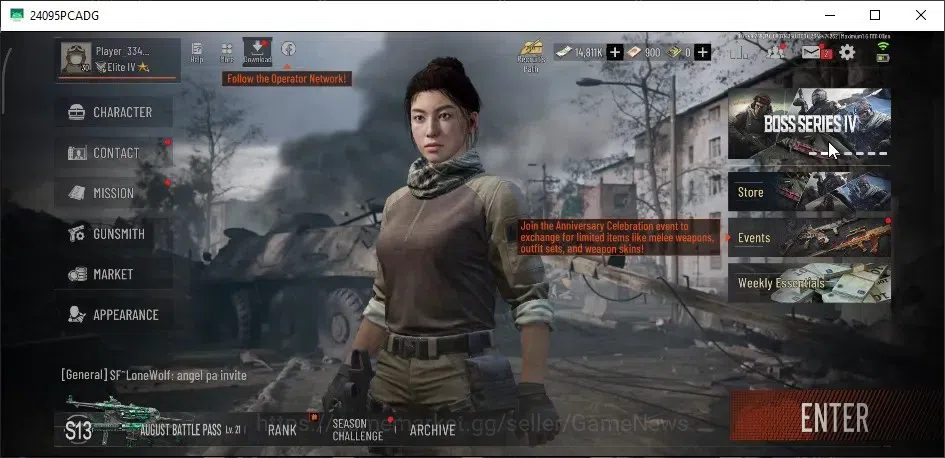Open the CHARACTER menu

point(114,112)
